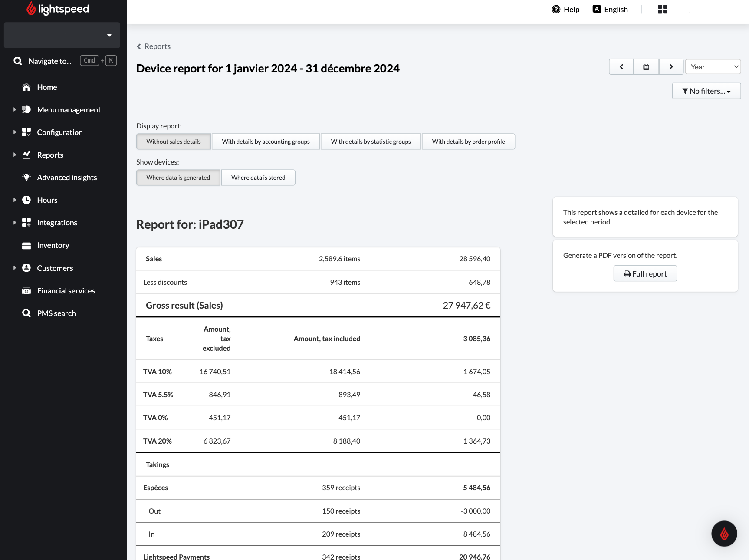Click the Reports chart icon

pyautogui.click(x=26, y=155)
